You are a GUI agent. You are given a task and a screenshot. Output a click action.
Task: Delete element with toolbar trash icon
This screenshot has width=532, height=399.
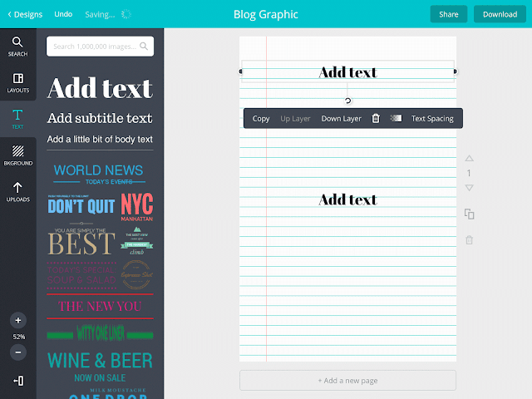(x=376, y=118)
